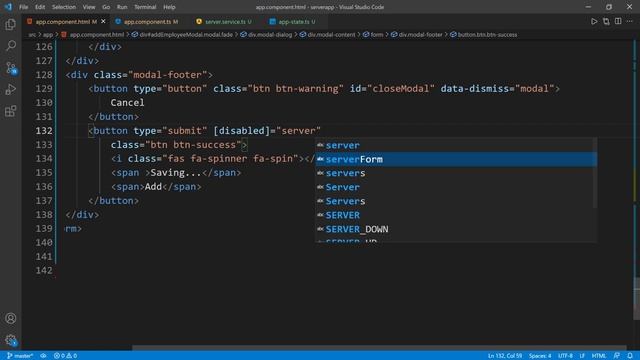Click line number 128 in gutter
Viewport: 640px width, 360px height.
point(44,75)
